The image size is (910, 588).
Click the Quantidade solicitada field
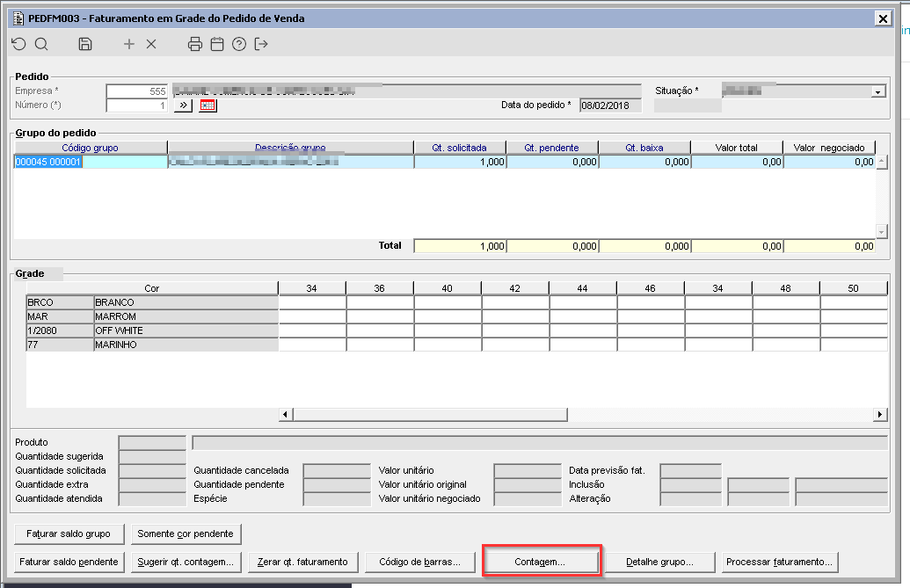tap(152, 471)
